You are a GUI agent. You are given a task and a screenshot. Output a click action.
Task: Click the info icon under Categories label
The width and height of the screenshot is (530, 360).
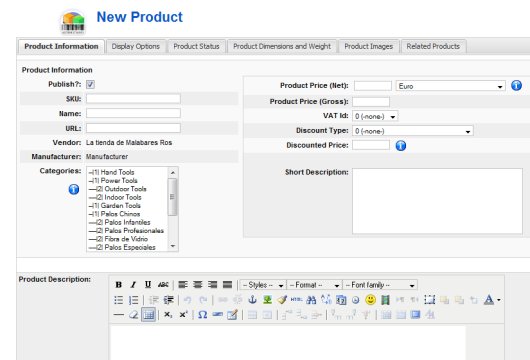coord(74,189)
